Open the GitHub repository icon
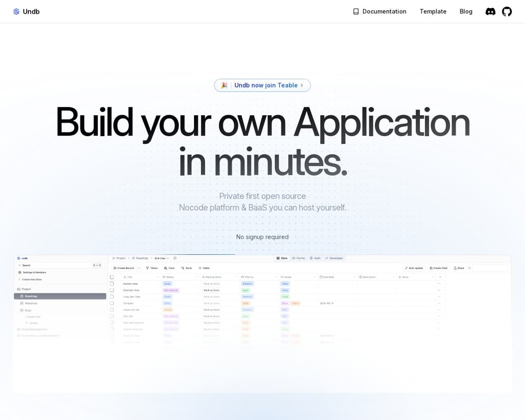Image resolution: width=525 pixels, height=420 pixels. (507, 12)
